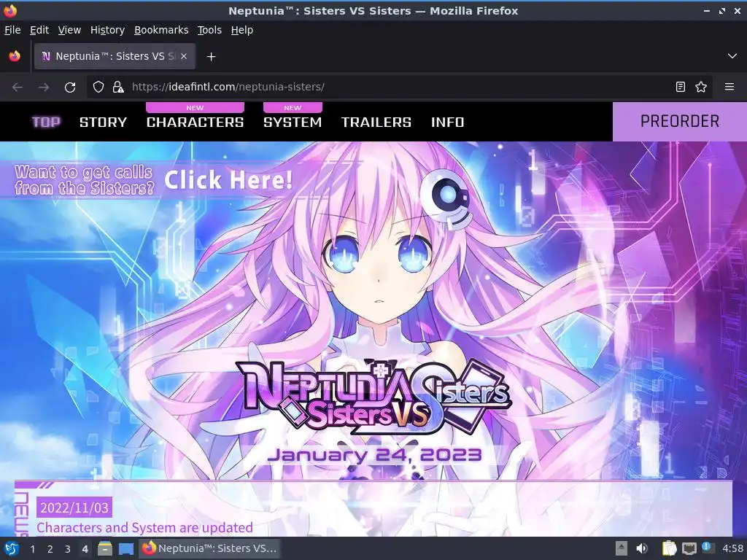The image size is (747, 560).
Task: Open the INFO navigation link
Action: coord(447,122)
